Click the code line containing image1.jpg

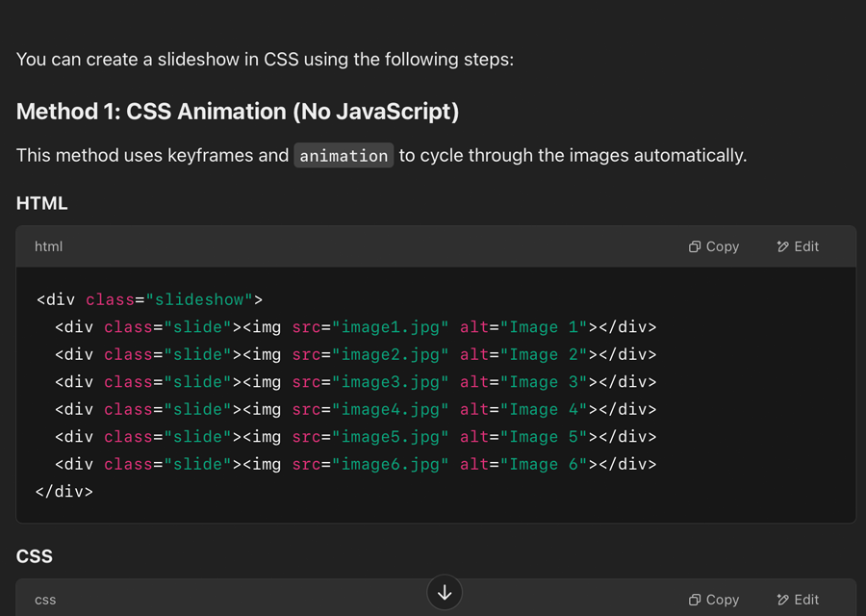[356, 327]
